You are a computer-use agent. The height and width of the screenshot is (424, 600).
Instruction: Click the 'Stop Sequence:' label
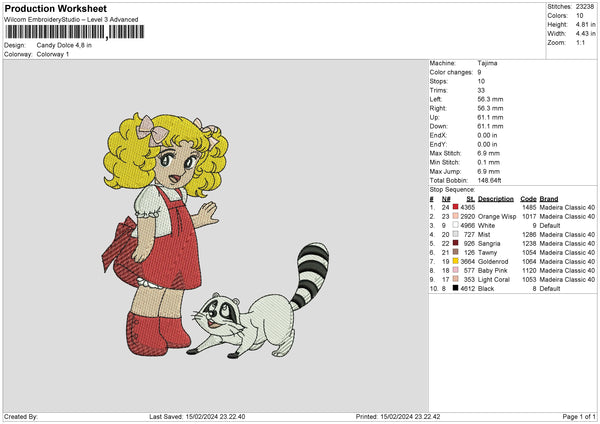click(x=452, y=189)
